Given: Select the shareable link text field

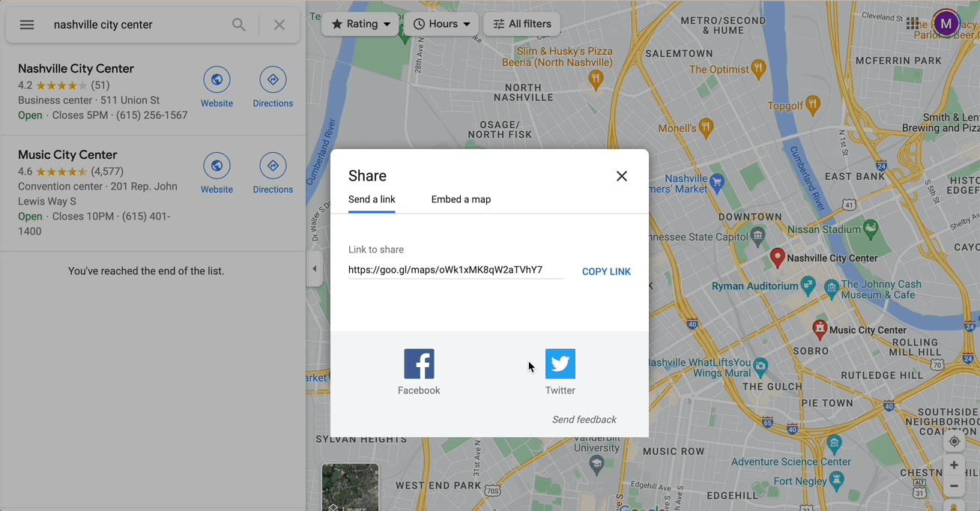Looking at the screenshot, I should (456, 269).
